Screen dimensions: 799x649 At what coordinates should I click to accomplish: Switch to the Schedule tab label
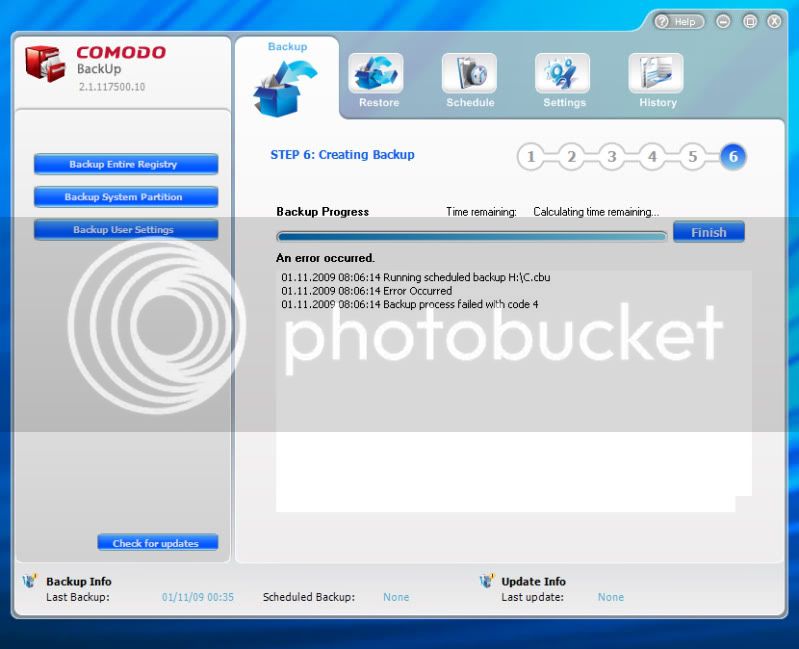(470, 102)
